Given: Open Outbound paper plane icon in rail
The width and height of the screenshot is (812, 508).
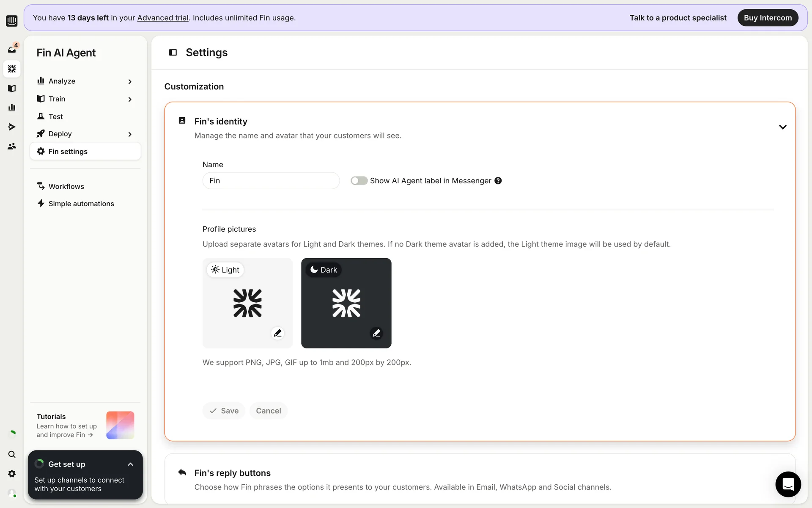Looking at the screenshot, I should point(12,127).
